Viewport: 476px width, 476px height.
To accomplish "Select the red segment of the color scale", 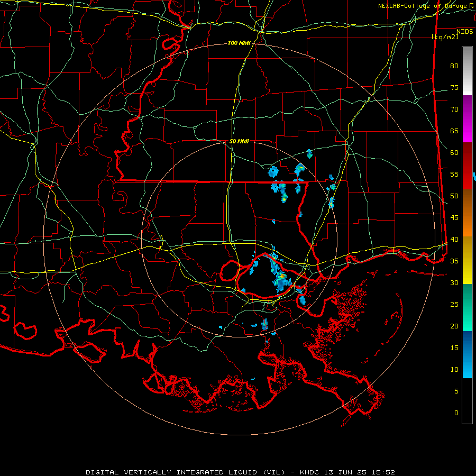I will [x=467, y=166].
